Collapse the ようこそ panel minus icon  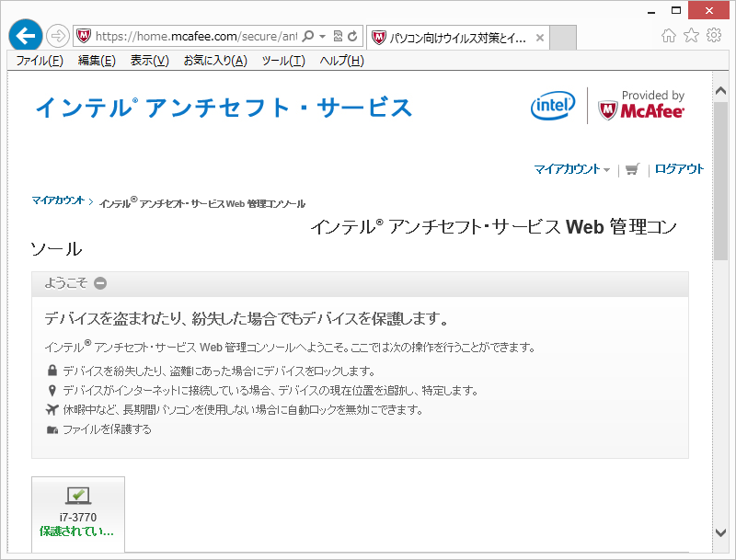(100, 283)
